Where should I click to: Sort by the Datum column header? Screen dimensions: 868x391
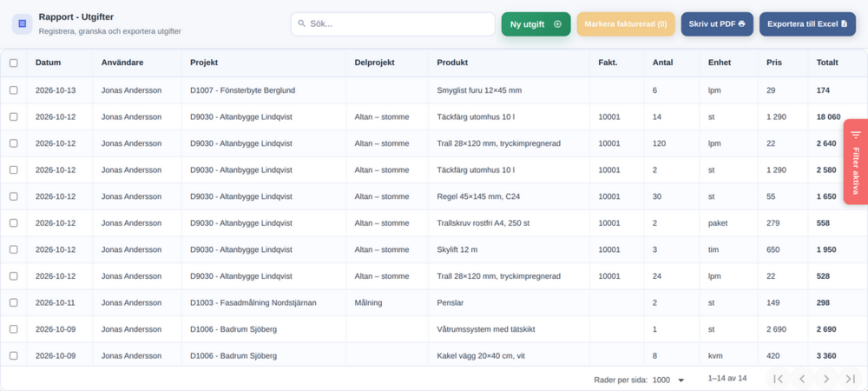click(x=48, y=63)
